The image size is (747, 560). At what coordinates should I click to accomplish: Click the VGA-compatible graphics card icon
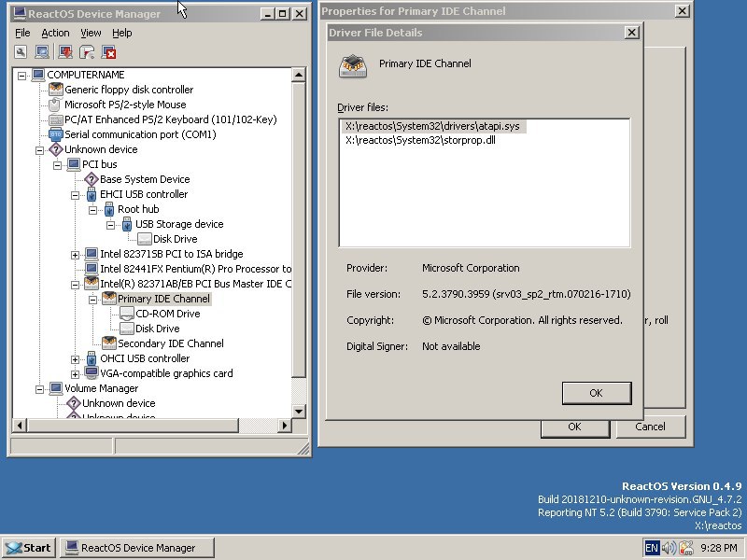pos(91,372)
